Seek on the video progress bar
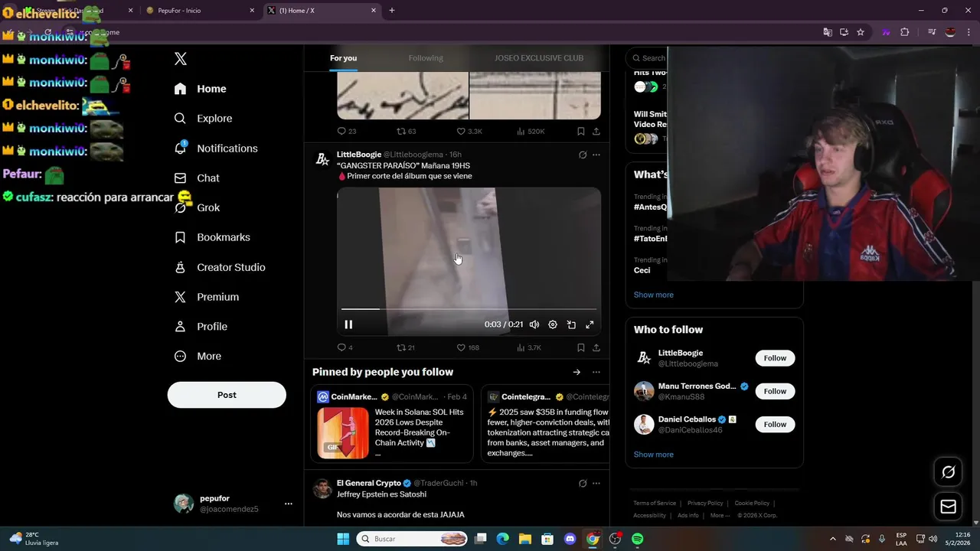 pyautogui.click(x=469, y=309)
